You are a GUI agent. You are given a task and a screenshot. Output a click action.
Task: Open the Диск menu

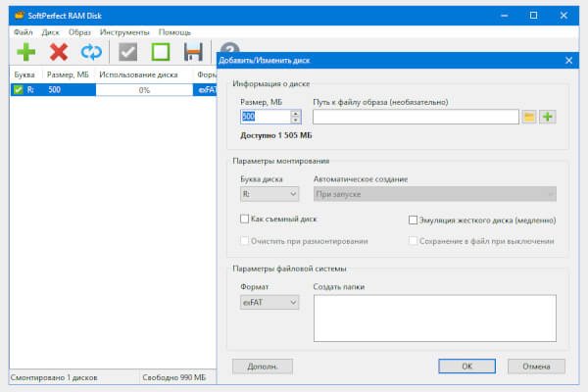click(x=51, y=32)
